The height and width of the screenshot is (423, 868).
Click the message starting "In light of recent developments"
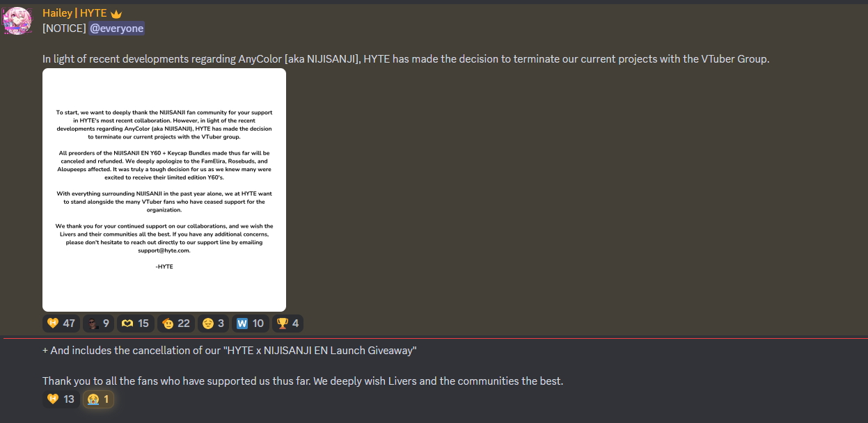(406, 59)
